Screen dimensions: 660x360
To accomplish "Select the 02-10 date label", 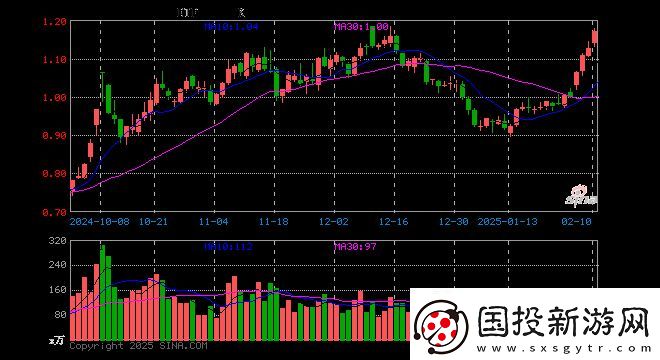I will 577,221.
